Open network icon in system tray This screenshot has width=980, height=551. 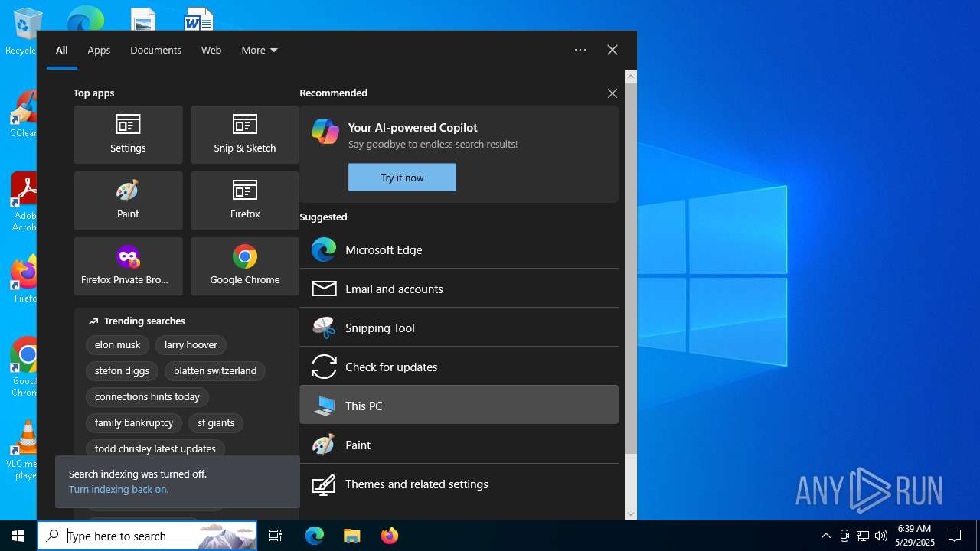click(863, 536)
